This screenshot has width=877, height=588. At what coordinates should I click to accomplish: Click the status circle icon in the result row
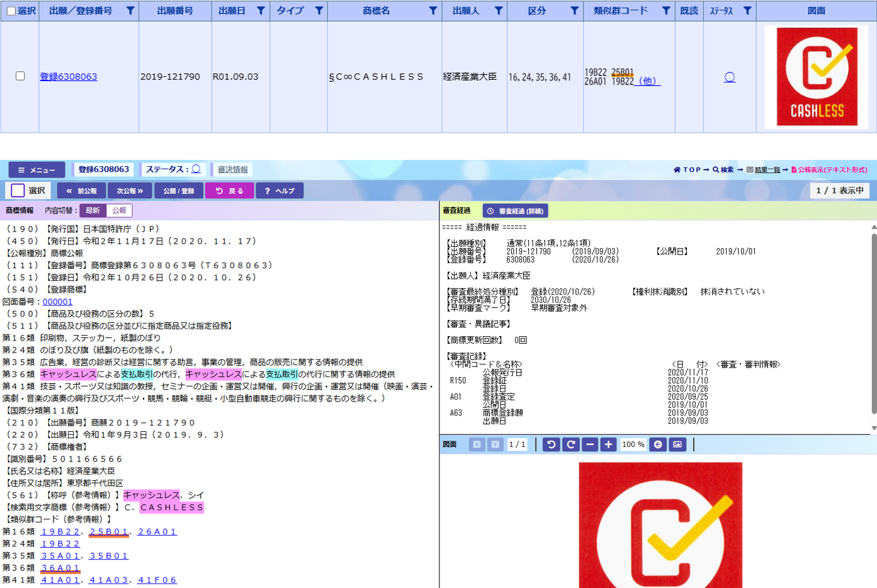point(730,77)
